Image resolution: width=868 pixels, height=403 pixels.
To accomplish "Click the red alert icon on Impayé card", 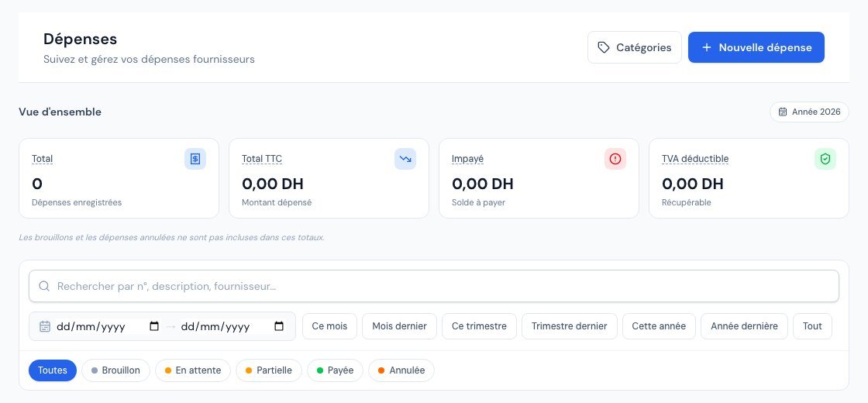I will point(615,159).
